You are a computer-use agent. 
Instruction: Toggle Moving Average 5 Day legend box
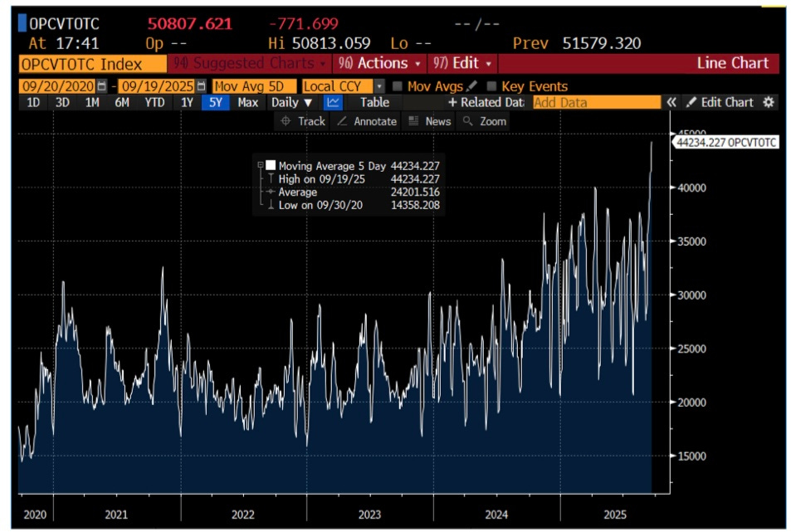click(x=271, y=165)
